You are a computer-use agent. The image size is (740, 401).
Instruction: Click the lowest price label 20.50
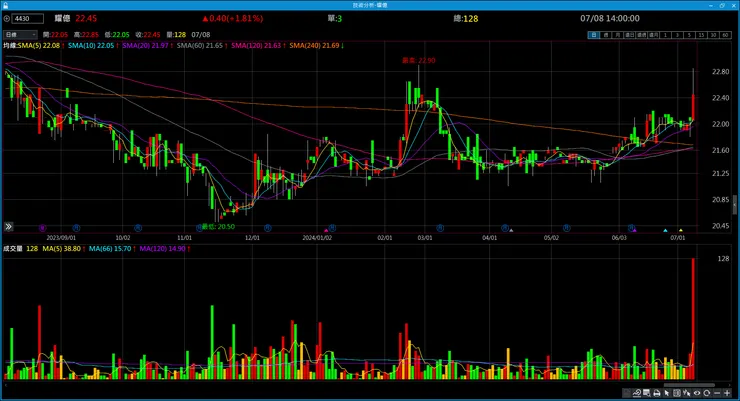(x=218, y=226)
